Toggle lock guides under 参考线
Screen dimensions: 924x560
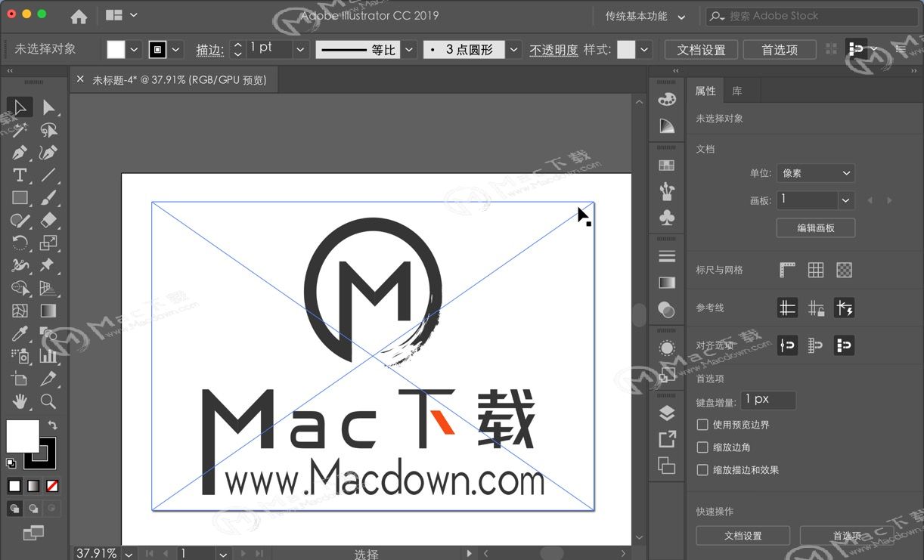pos(815,308)
